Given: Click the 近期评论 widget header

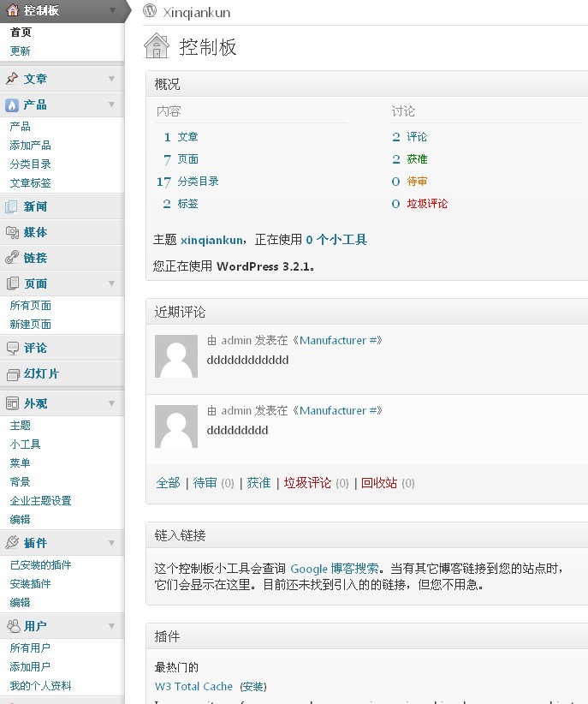Looking at the screenshot, I should tap(366, 312).
